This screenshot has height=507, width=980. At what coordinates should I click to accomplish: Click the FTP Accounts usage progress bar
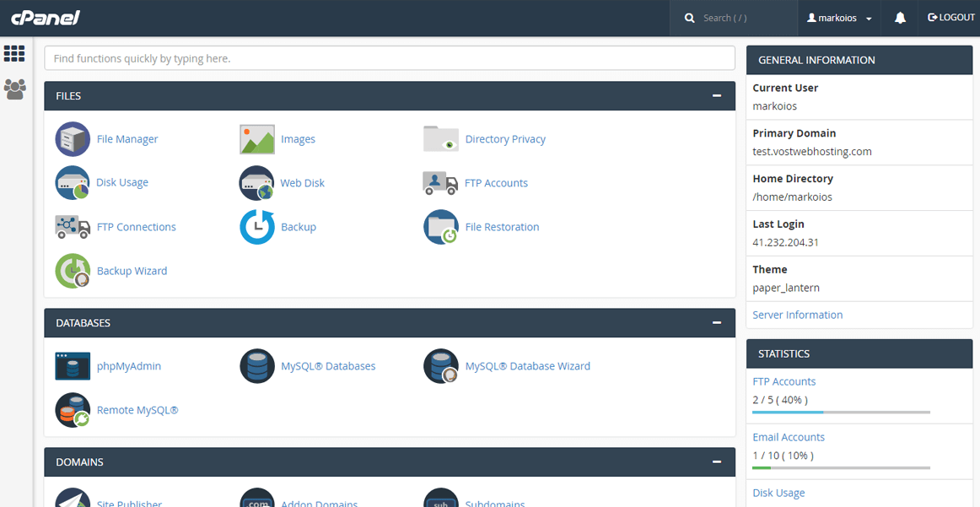(841, 412)
